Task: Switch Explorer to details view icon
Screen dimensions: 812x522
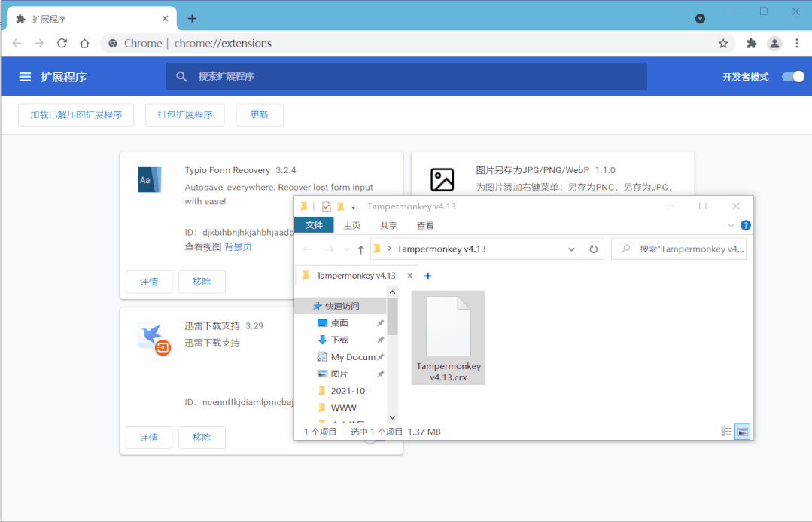Action: pos(726,432)
